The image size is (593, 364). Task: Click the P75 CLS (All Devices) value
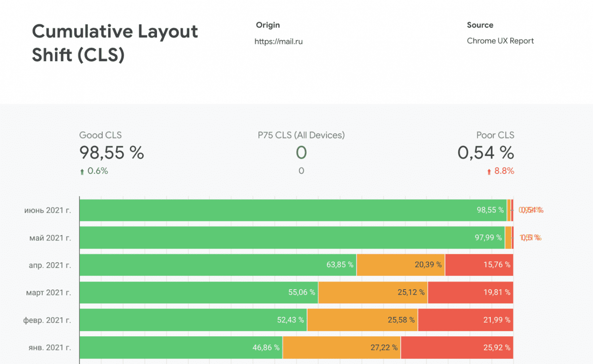coord(301,153)
